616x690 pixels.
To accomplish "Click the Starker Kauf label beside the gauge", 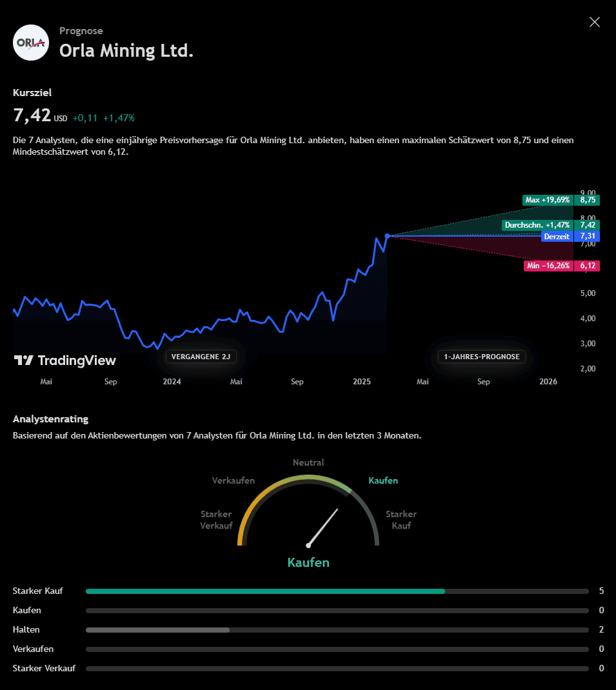I will coord(401,520).
